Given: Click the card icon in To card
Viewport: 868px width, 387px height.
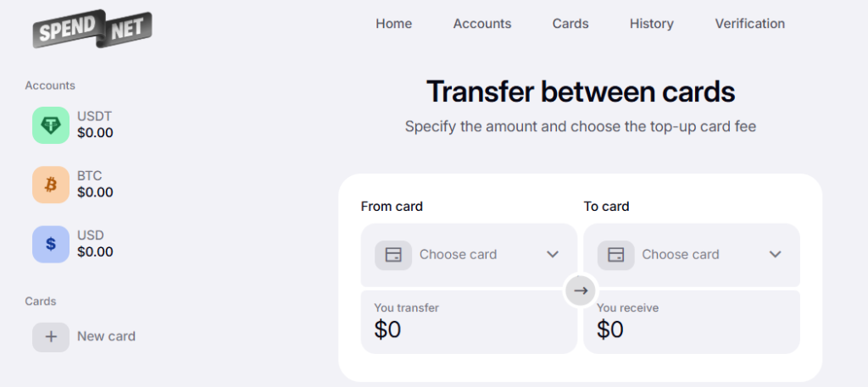Looking at the screenshot, I should (x=615, y=255).
